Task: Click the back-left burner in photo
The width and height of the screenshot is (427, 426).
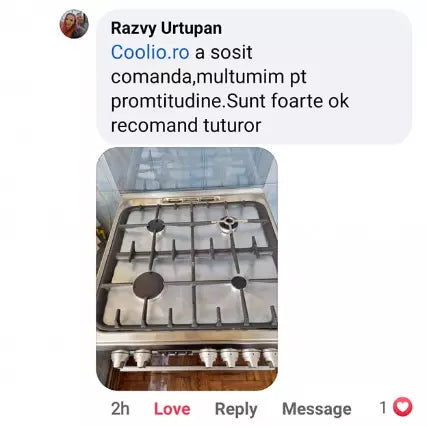Action: (156, 226)
